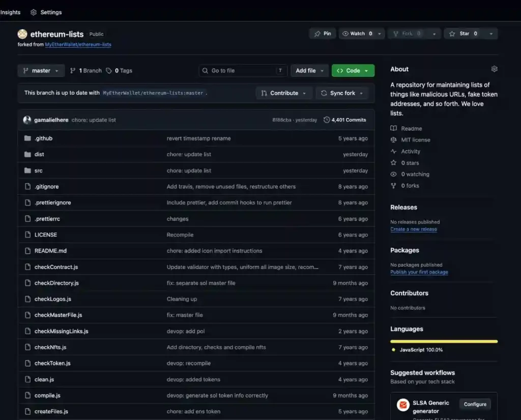Click the yellow JavaScript language bar
The width and height of the screenshot is (521, 420).
point(444,341)
